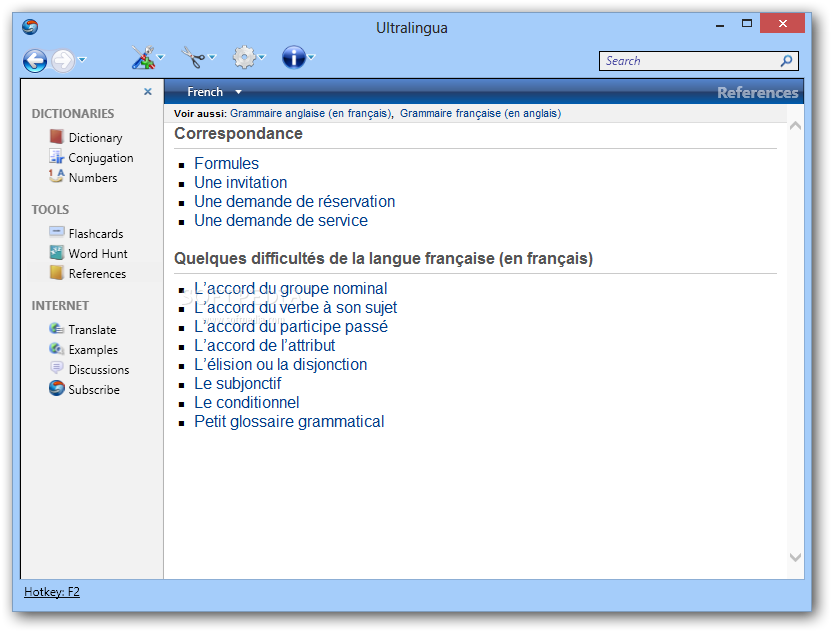Minimize the Ultralingua window
The width and height of the screenshot is (832, 632).
tap(720, 25)
